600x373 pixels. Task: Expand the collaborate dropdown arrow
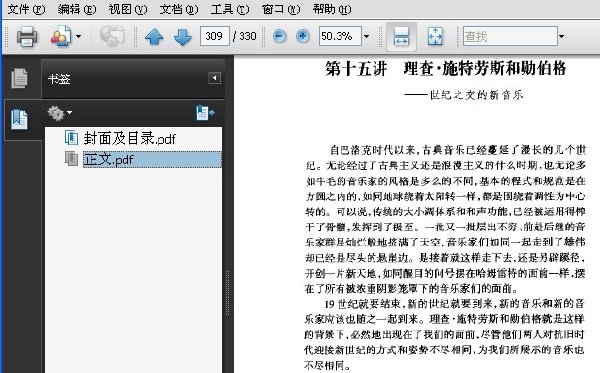coord(78,37)
